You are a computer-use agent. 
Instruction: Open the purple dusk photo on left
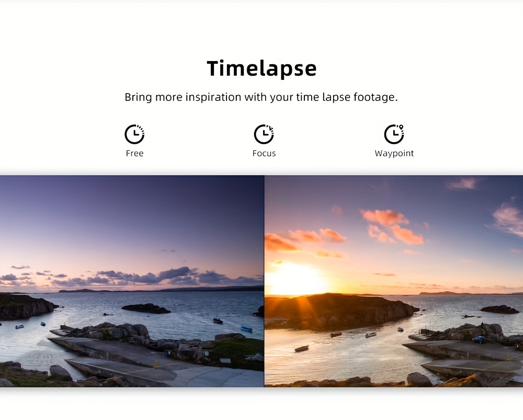coord(132,281)
